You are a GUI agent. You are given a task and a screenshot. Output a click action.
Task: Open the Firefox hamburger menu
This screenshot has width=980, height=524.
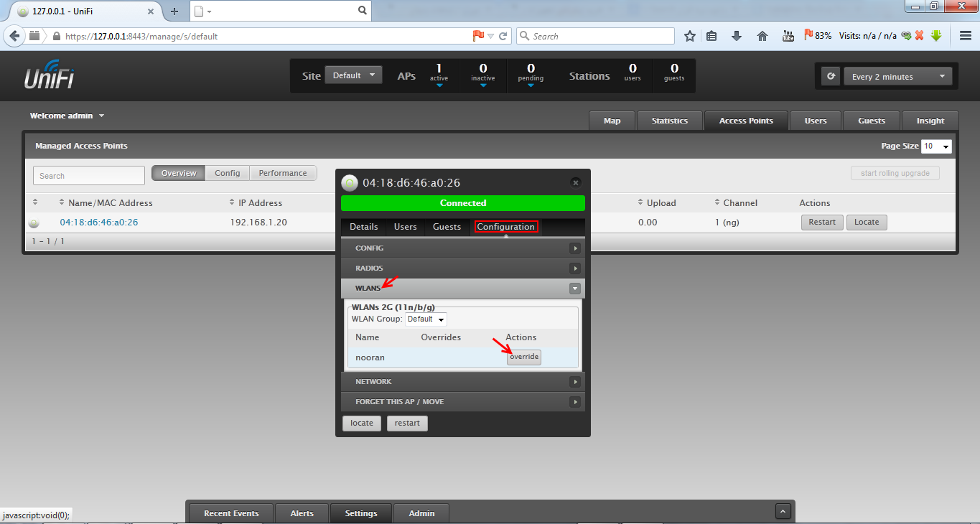click(x=966, y=36)
